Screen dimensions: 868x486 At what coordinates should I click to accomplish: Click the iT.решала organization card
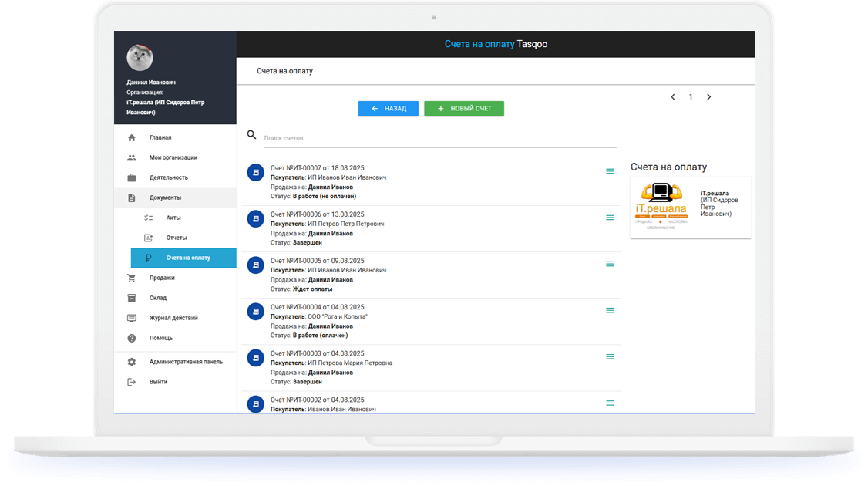[690, 208]
